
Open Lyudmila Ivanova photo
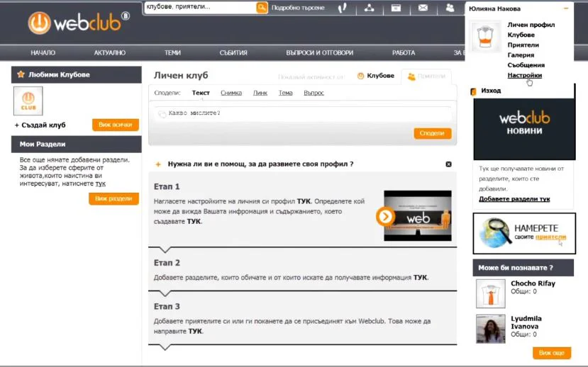(x=491, y=329)
